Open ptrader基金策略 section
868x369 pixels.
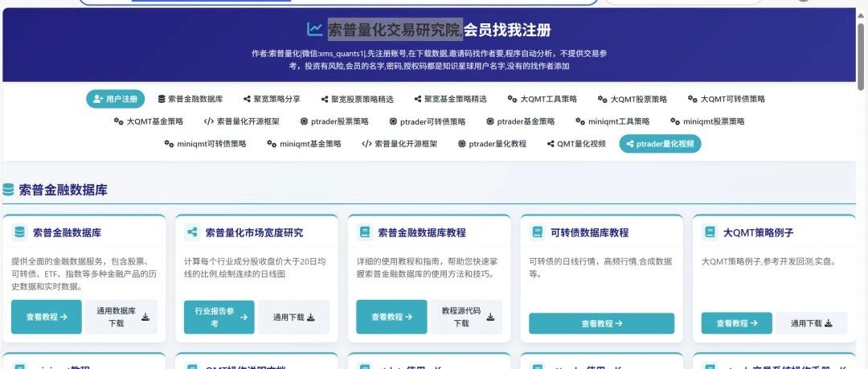520,121
